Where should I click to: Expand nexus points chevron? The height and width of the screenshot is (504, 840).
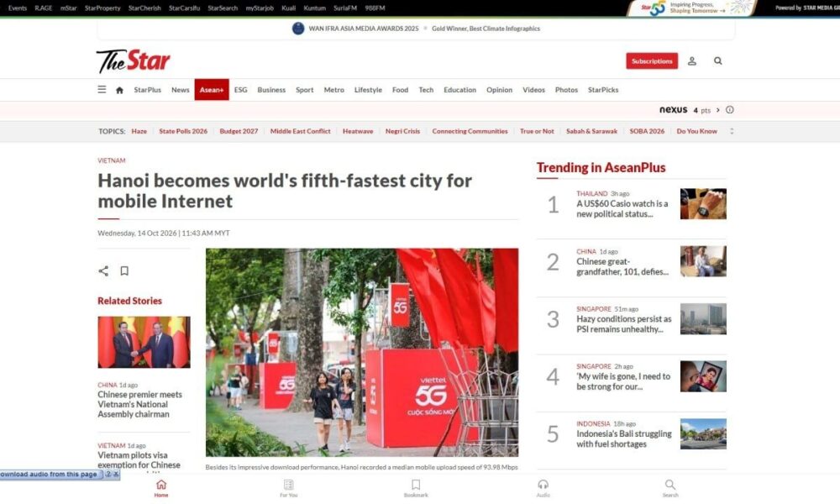pyautogui.click(x=718, y=110)
